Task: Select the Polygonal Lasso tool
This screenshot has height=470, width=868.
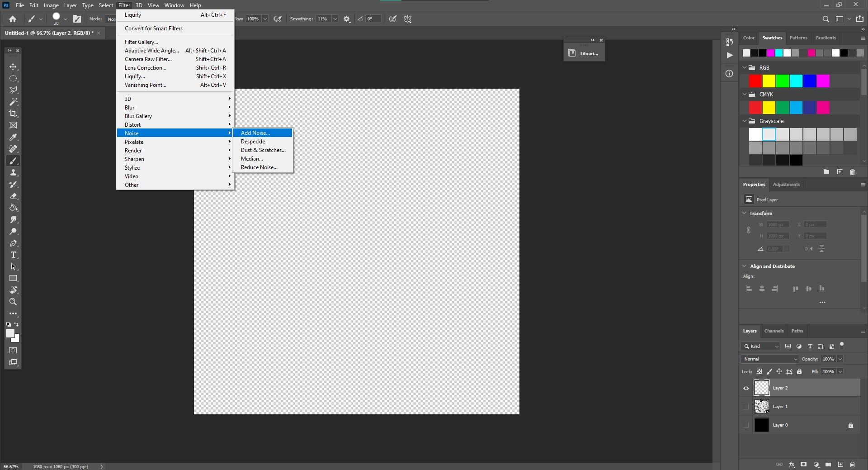Action: click(13, 90)
